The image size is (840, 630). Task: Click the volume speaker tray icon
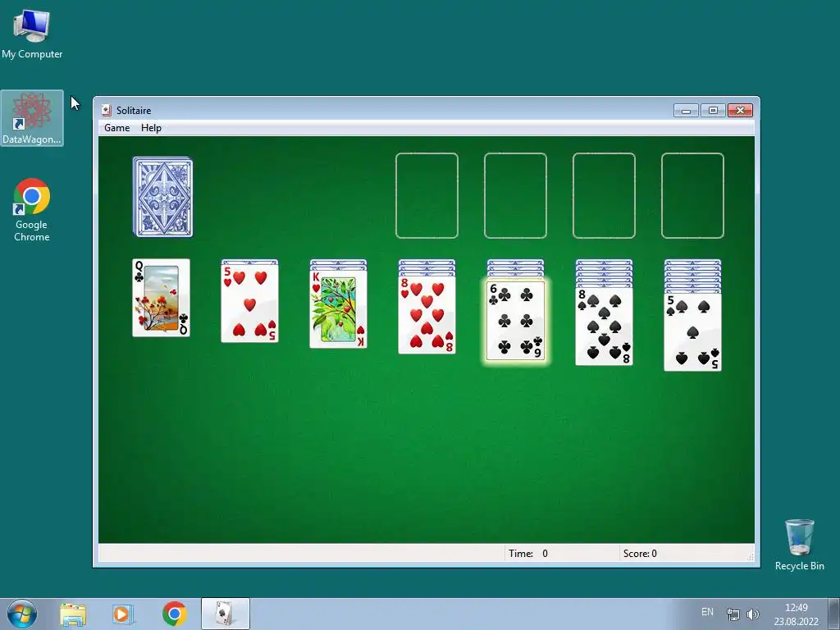pos(753,614)
